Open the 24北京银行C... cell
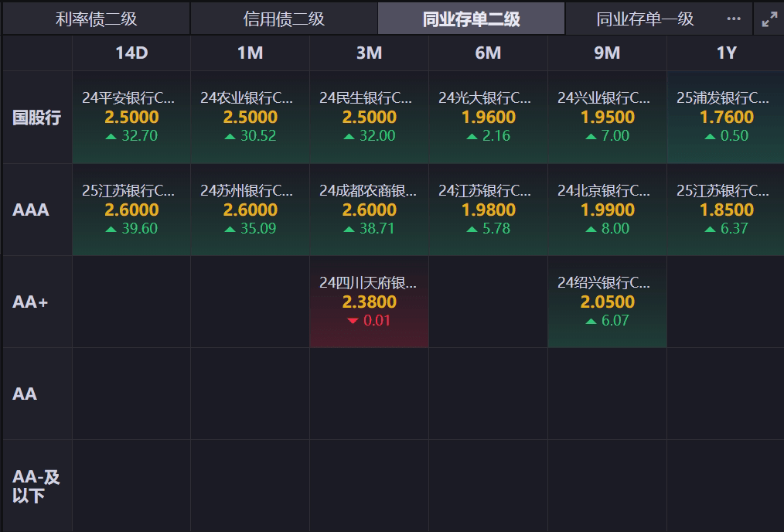Screen dimensions: 784x532 (x=607, y=210)
